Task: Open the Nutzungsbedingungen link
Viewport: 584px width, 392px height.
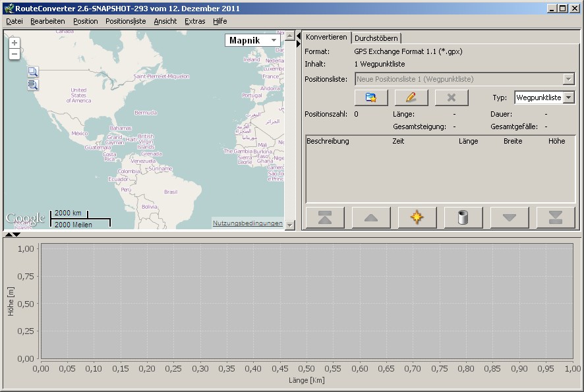Action: tap(247, 223)
